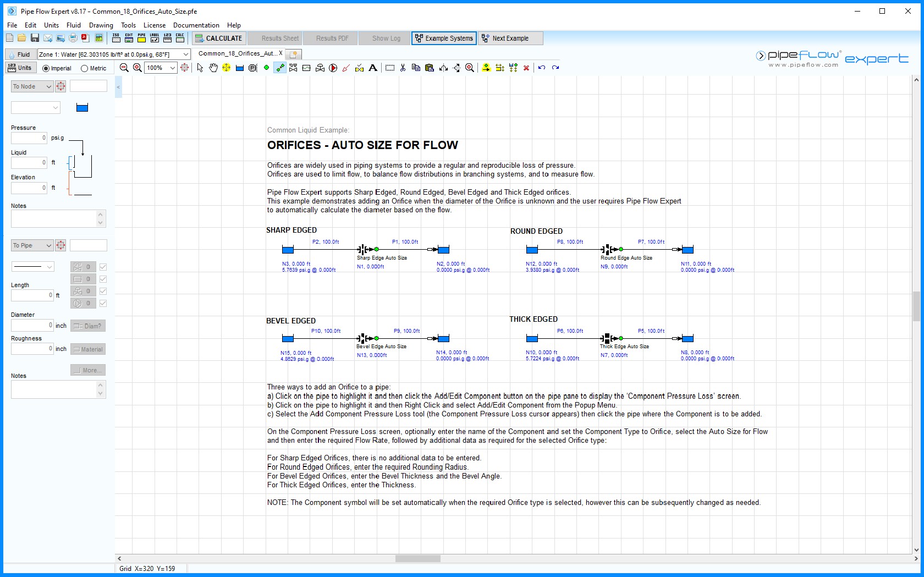Click the 'Thick Edge Auto Size' orifice label
The height and width of the screenshot is (577, 924).
(x=624, y=347)
